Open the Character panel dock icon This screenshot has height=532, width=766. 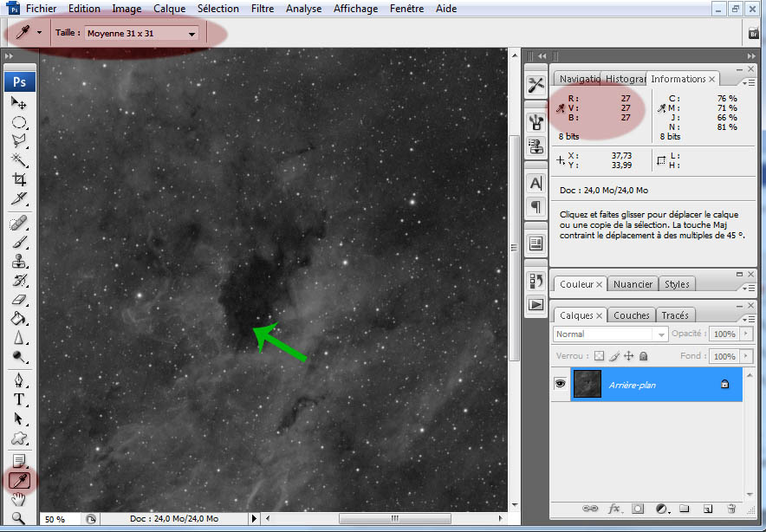536,183
